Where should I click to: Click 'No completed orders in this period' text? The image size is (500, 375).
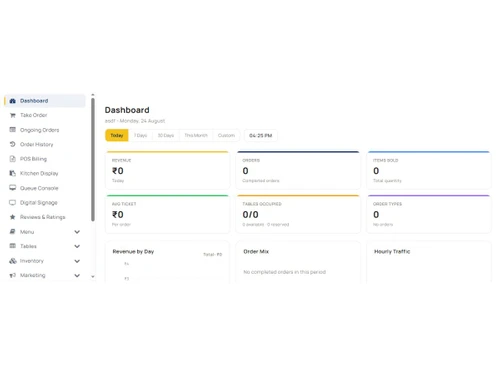pyautogui.click(x=285, y=272)
